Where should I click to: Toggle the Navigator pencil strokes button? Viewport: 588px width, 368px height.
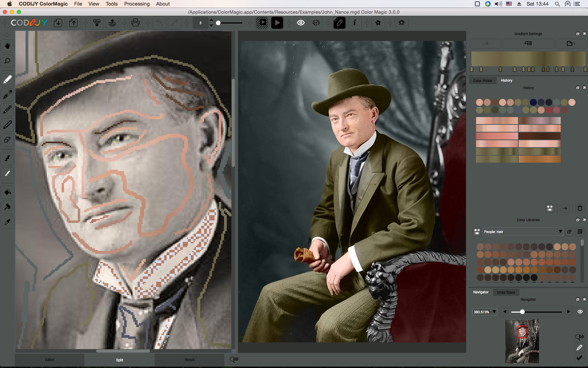[579, 347]
